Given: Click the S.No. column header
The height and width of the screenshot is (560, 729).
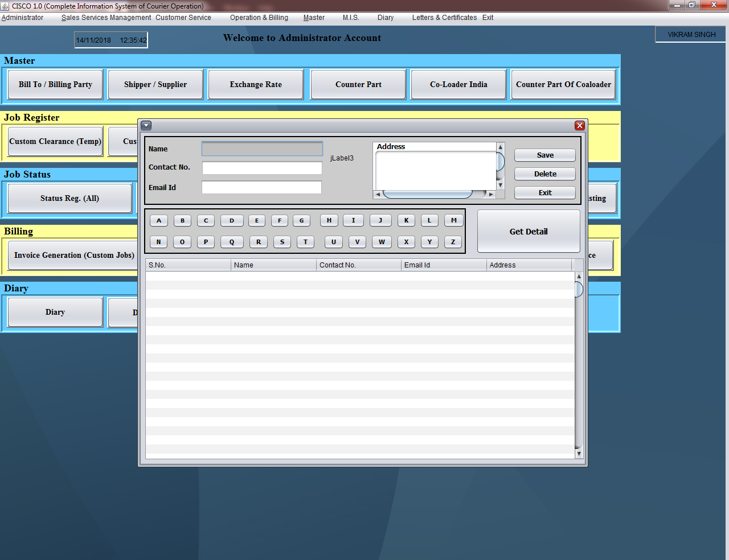Looking at the screenshot, I should tap(189, 265).
